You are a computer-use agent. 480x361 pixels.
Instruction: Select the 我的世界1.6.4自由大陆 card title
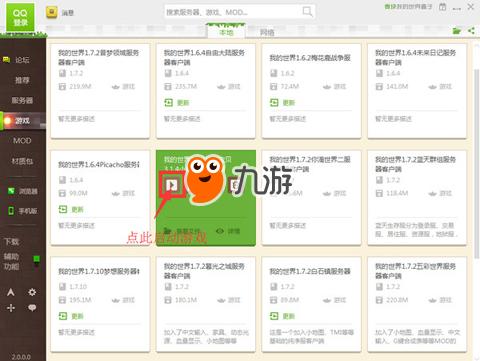pyautogui.click(x=204, y=57)
